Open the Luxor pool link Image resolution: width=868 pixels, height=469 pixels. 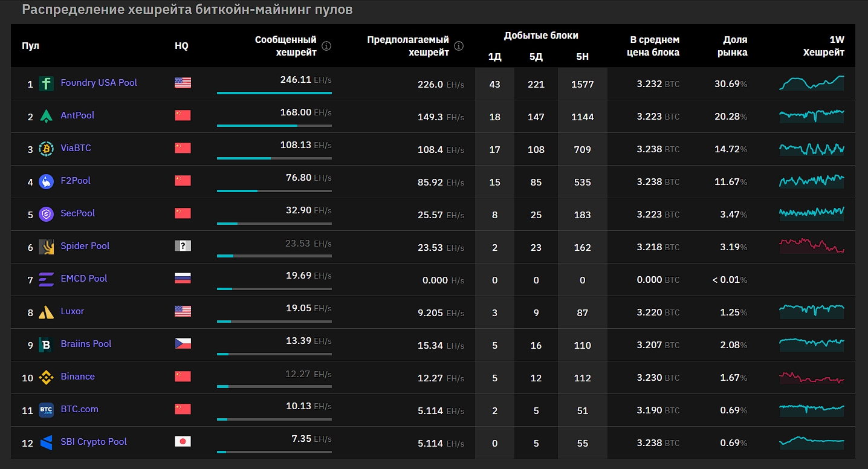pyautogui.click(x=73, y=311)
